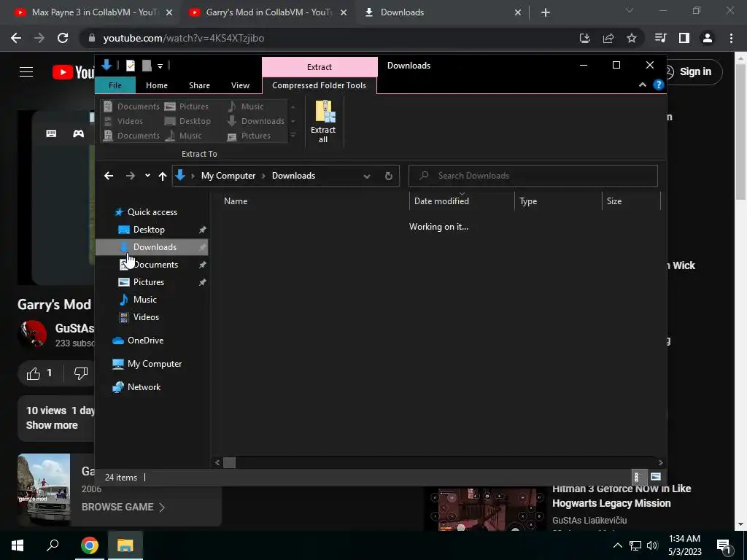Open Videos in the navigation pane
This screenshot has width=747, height=560.
146,317
